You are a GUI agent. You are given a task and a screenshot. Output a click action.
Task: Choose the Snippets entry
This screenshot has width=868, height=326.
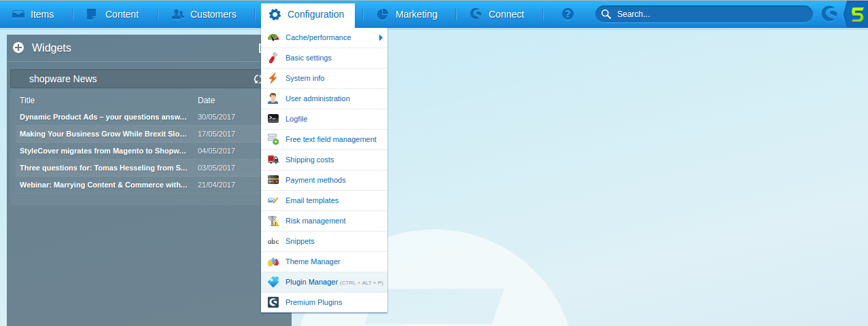(x=324, y=241)
